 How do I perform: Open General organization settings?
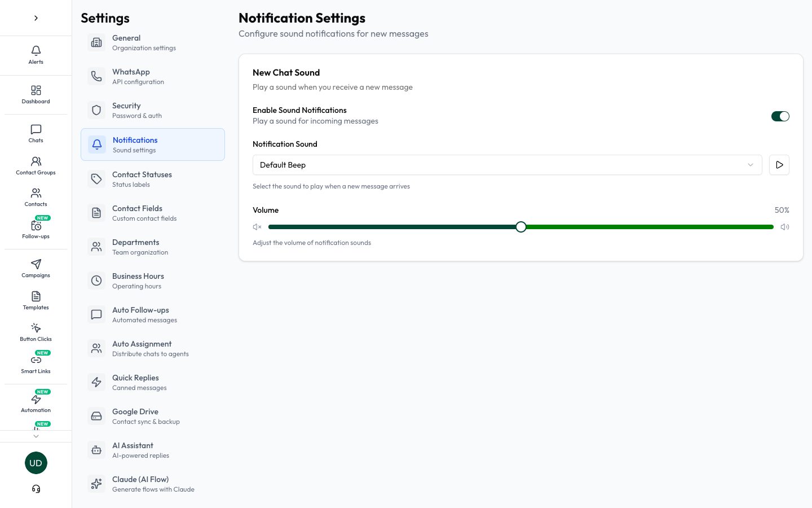click(x=153, y=42)
